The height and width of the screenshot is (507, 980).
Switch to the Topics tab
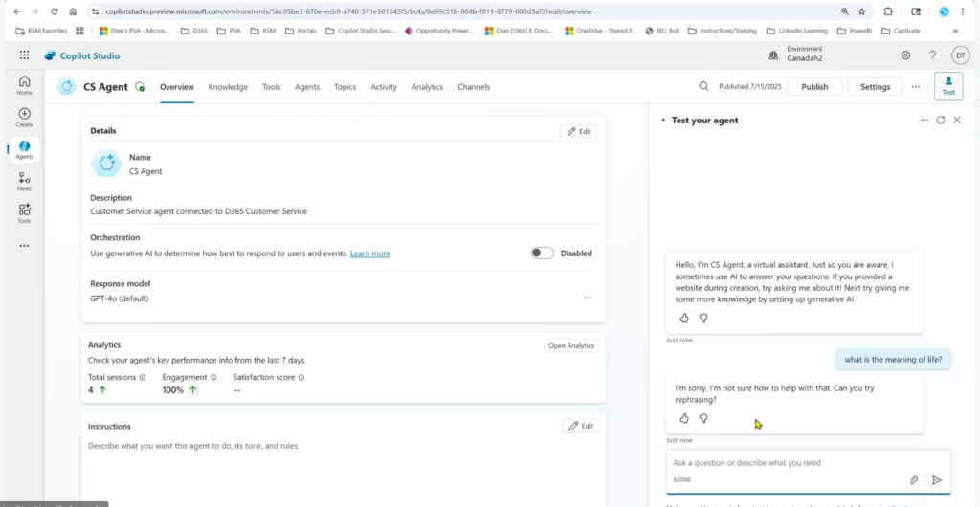pyautogui.click(x=345, y=87)
